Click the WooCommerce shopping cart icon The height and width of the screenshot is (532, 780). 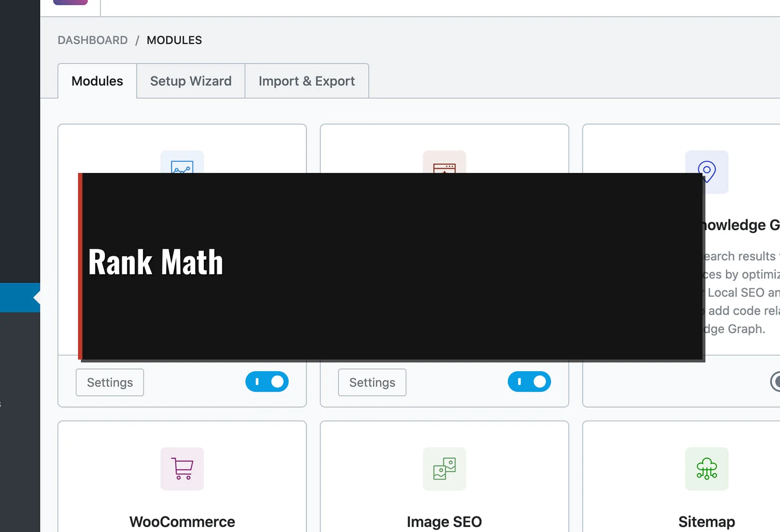182,469
